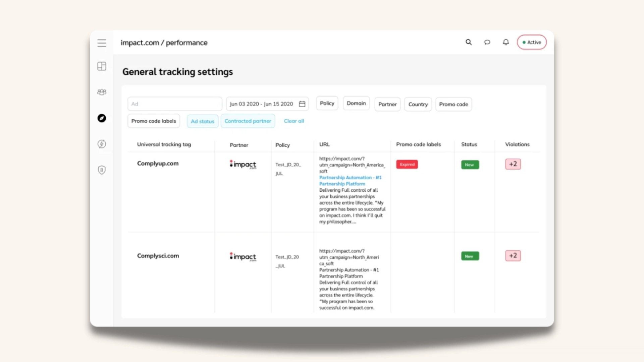Image resolution: width=644 pixels, height=362 pixels.
Task: Open the chat bubble messages icon
Action: pyautogui.click(x=487, y=42)
